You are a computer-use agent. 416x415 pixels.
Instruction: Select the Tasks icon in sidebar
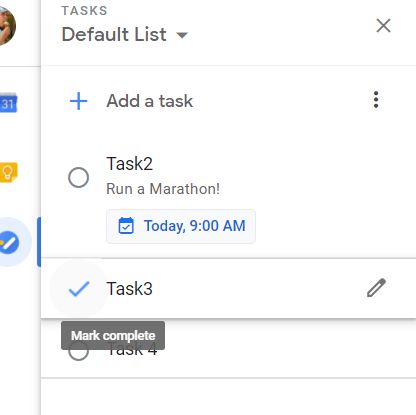point(9,242)
